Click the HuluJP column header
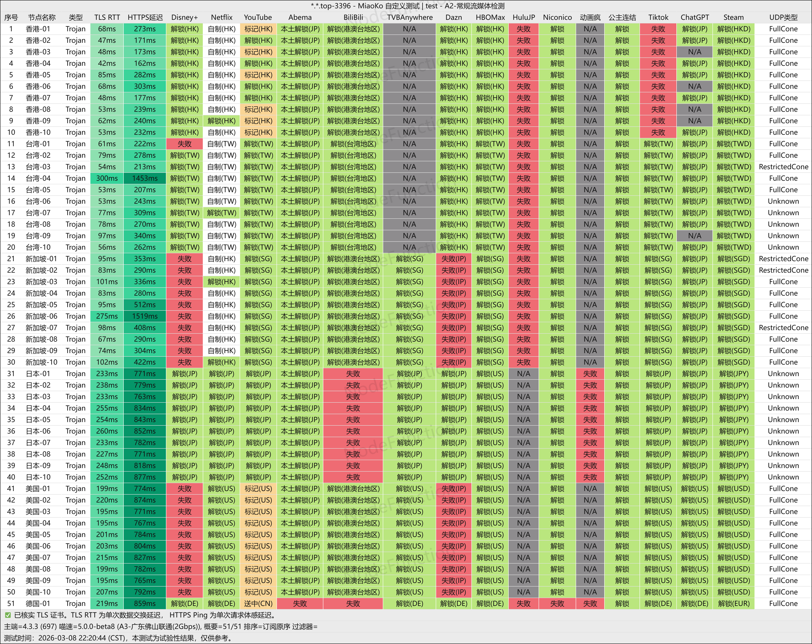Screen dimensions: 812x644 [x=524, y=17]
